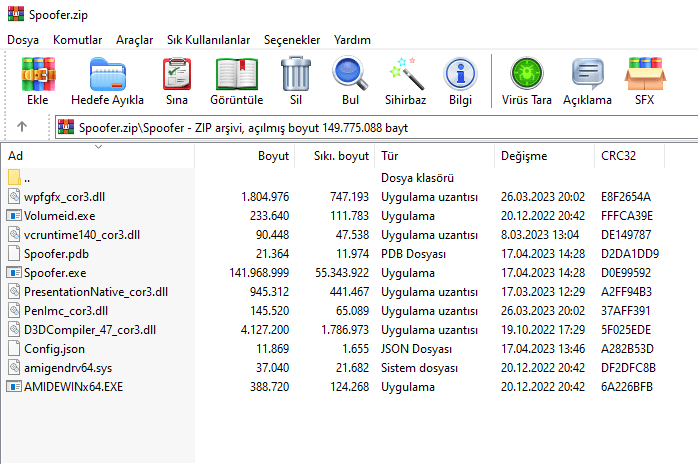Image resolution: width=698 pixels, height=464 pixels.
Task: Go up one folder with arrow icon
Action: (22, 127)
